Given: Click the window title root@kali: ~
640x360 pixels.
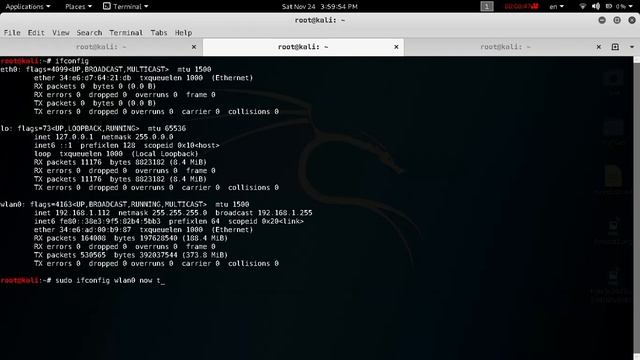Looking at the screenshot, I should click(x=320, y=20).
